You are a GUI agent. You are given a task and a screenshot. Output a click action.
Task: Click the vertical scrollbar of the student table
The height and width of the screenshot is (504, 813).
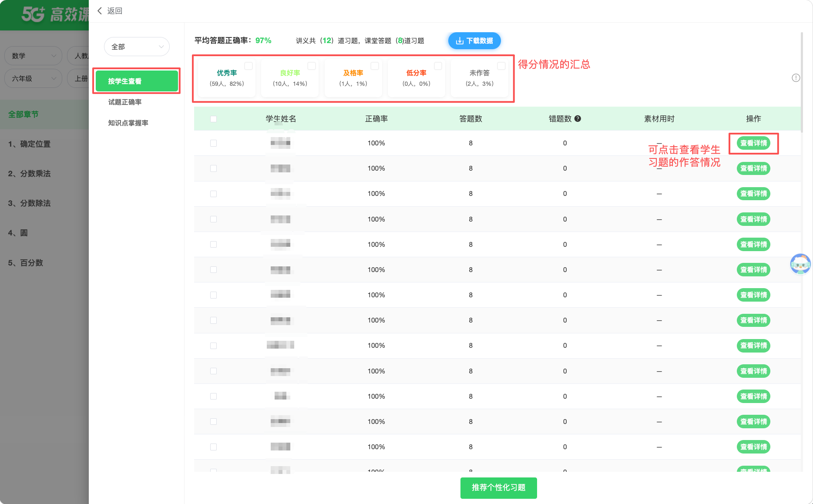point(802,82)
